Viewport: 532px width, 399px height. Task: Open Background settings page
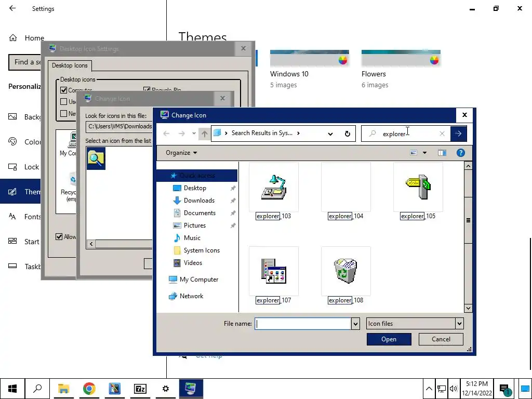pyautogui.click(x=24, y=117)
